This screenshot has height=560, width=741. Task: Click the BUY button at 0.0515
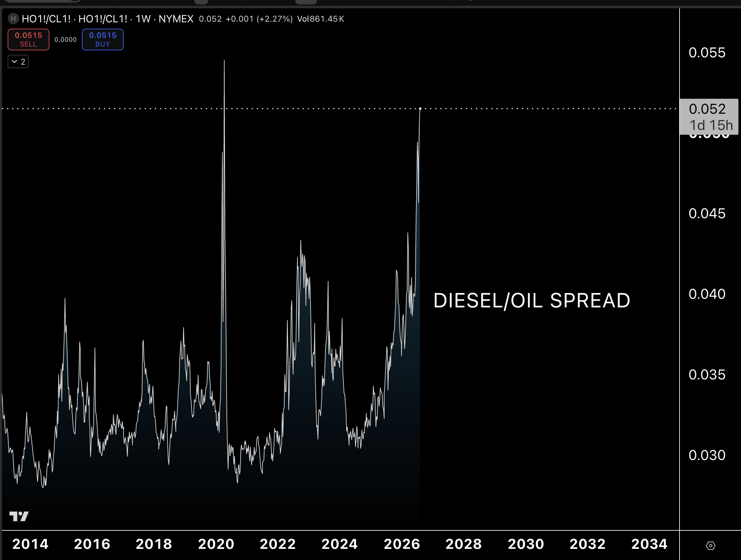(103, 39)
